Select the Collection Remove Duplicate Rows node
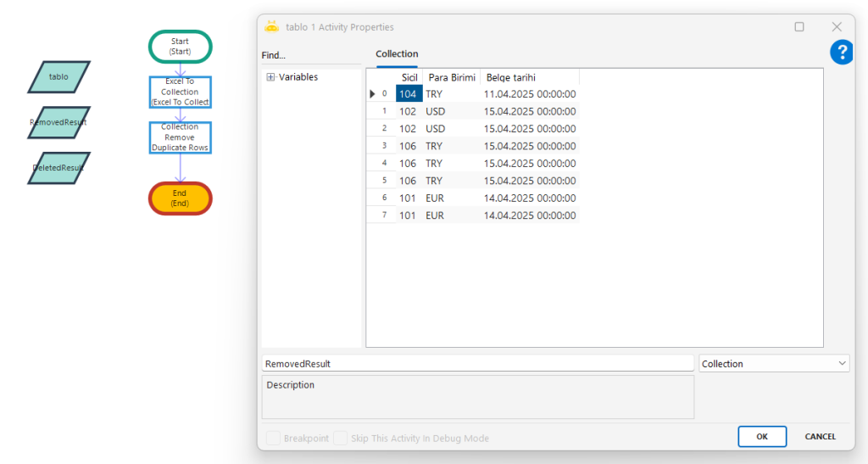Screen dimensions: 868x464 coord(180,137)
